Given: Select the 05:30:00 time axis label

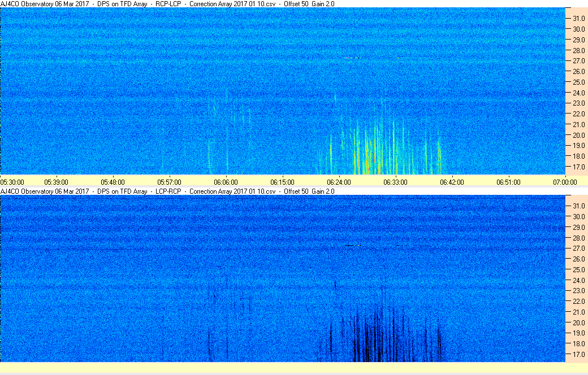Looking at the screenshot, I should [x=12, y=182].
